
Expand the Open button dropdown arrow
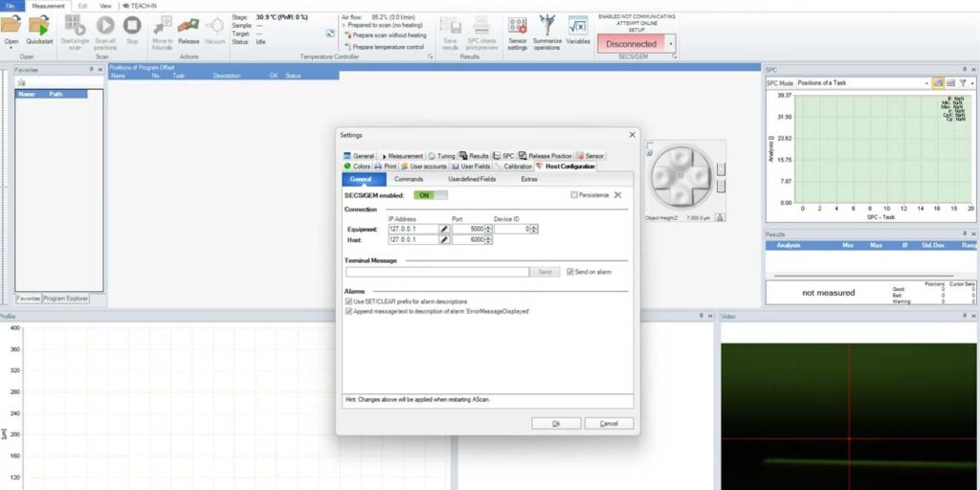[11, 48]
